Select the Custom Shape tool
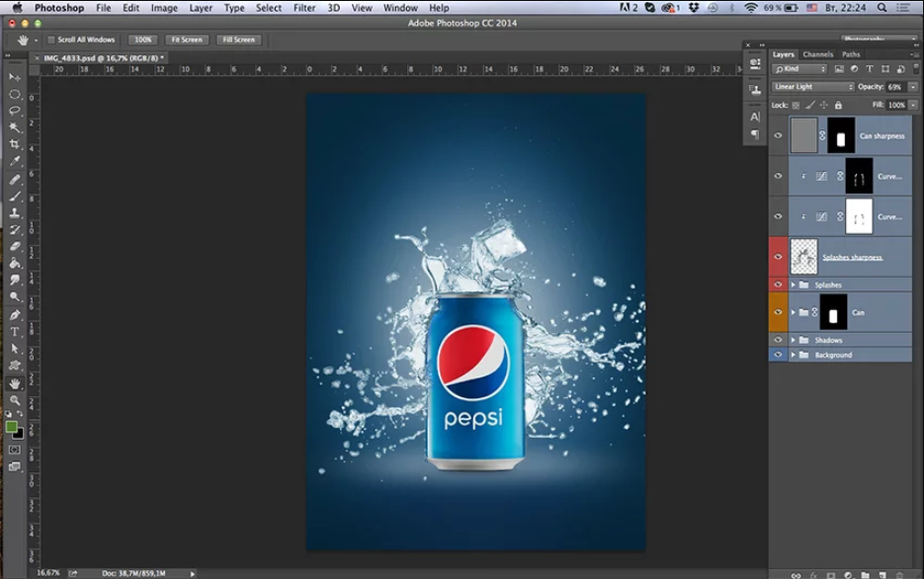 15,366
